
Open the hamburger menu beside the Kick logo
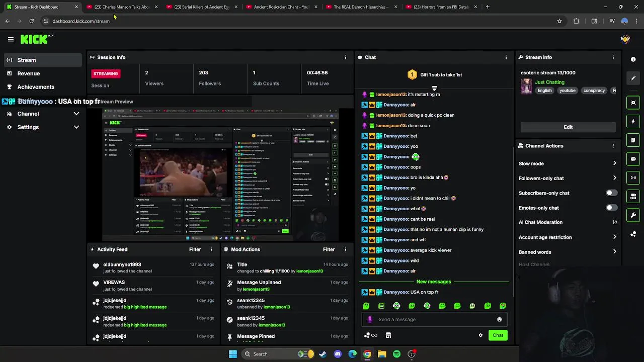11,39
